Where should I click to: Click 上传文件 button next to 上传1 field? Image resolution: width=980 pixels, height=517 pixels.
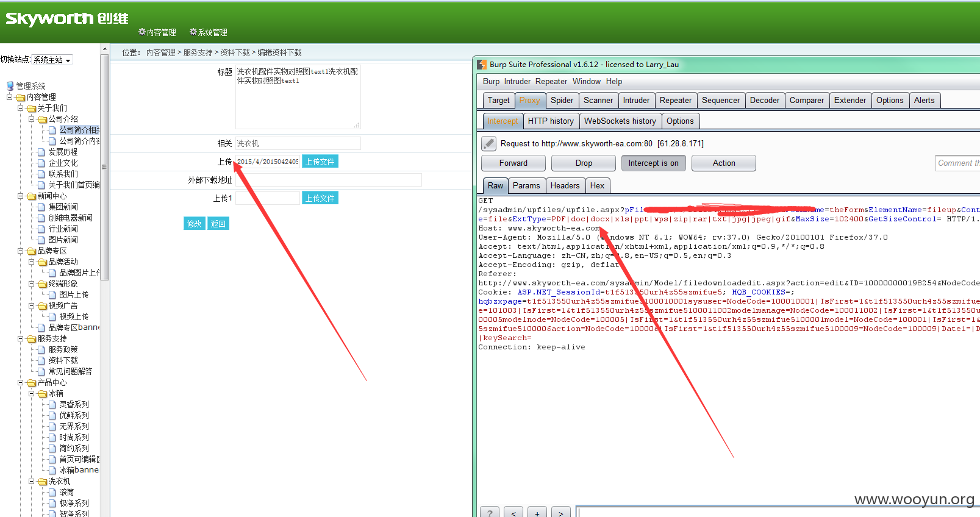click(320, 198)
